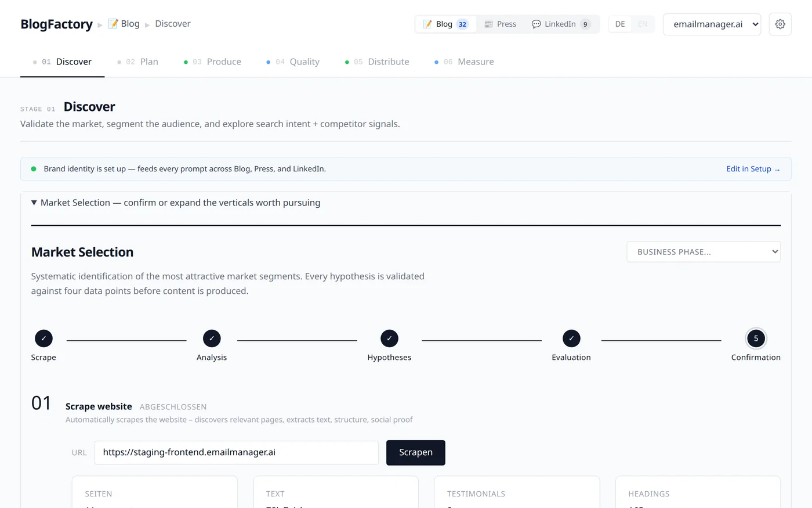Click the BlogFactory logo
Screen dimensions: 812x508
point(56,24)
